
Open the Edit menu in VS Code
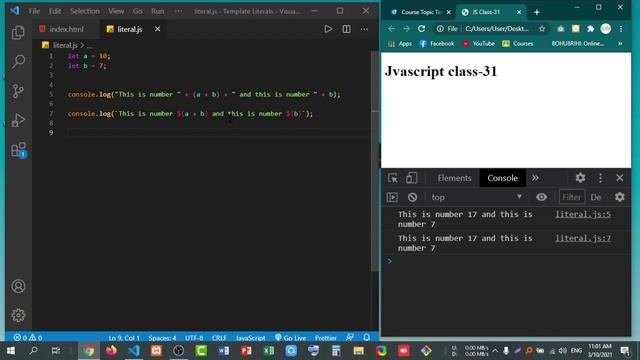coord(55,11)
